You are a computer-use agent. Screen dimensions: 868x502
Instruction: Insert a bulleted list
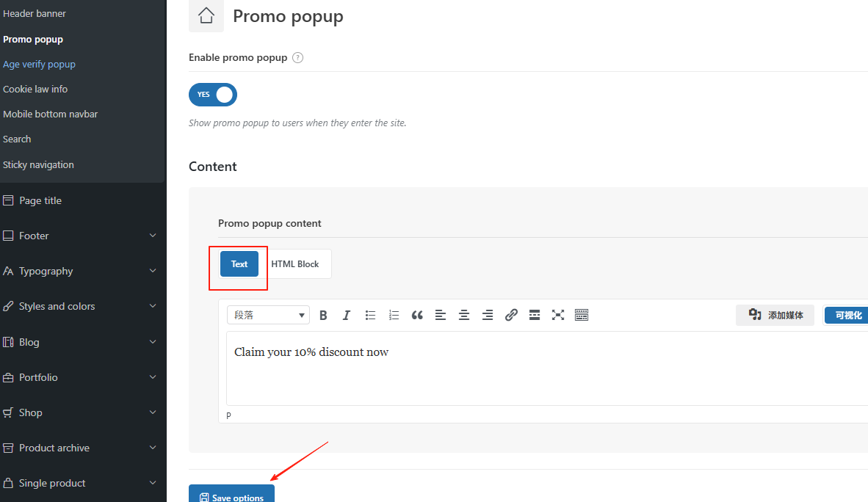[370, 315]
